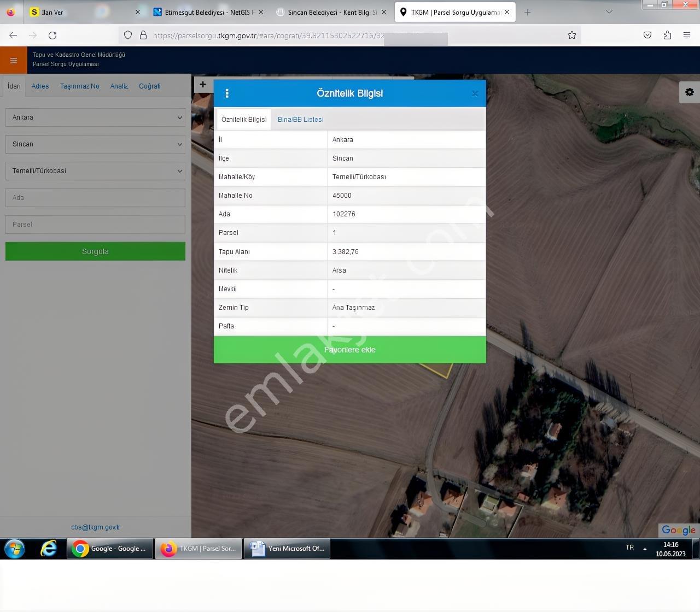Expand the Temelli/Türkobası neighborhood dropdown
Image resolution: width=700 pixels, height=612 pixels.
click(x=95, y=171)
